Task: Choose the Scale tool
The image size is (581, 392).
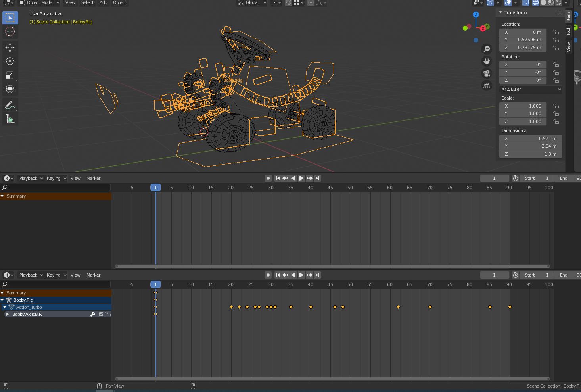Action: click(x=10, y=75)
